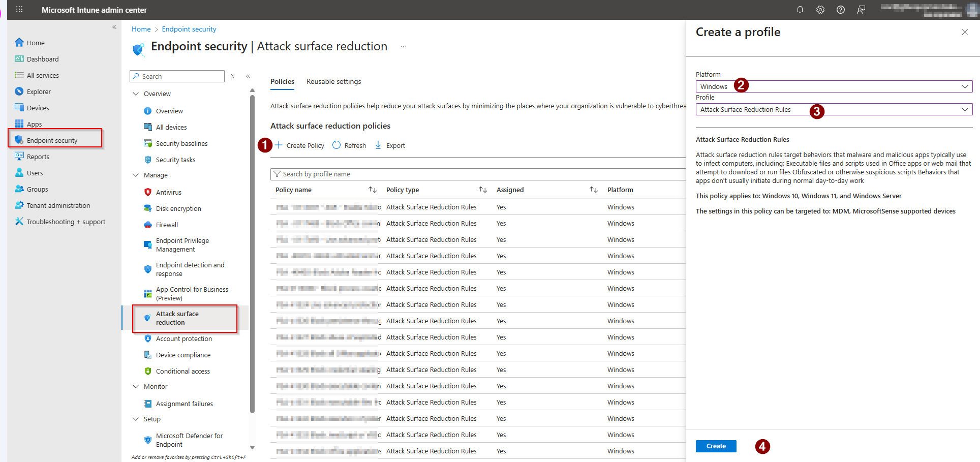Collapse the Manage section in menu
The height and width of the screenshot is (462, 980).
coord(136,175)
